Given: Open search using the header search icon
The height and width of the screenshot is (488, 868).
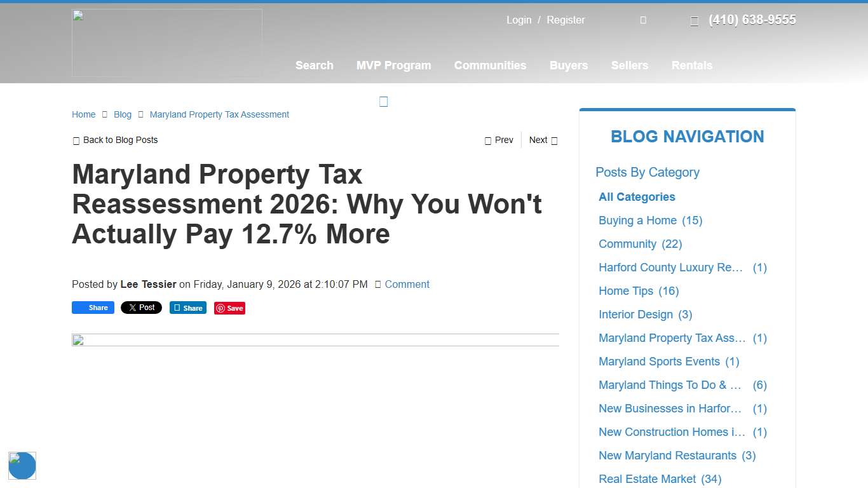Looking at the screenshot, I should [x=643, y=20].
